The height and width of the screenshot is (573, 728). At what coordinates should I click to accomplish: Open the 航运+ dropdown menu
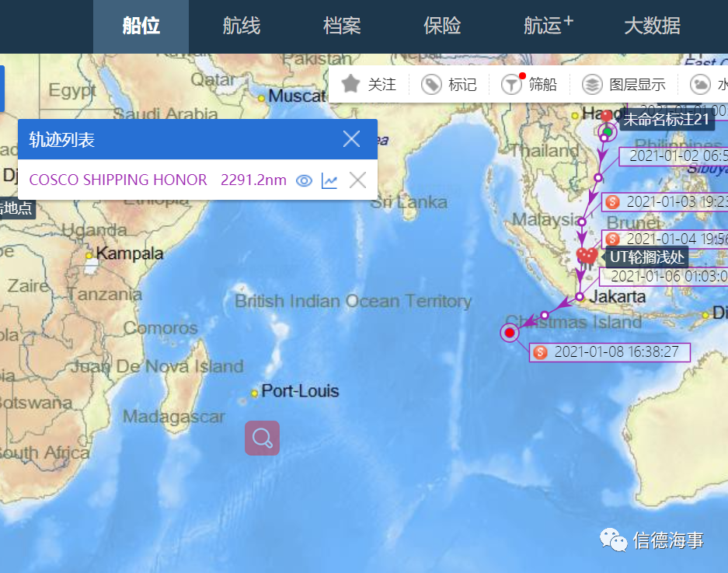(546, 26)
